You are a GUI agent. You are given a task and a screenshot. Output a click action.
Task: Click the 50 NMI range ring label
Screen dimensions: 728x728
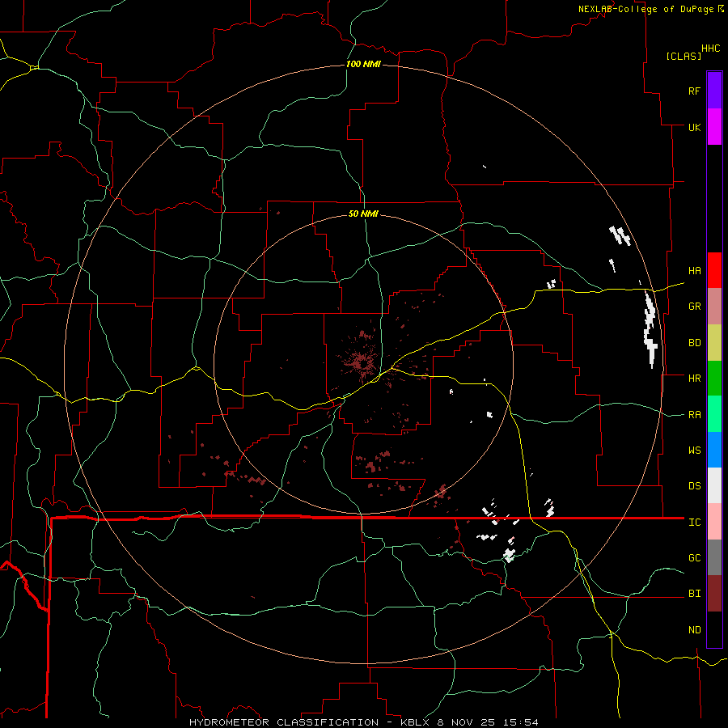click(x=363, y=214)
